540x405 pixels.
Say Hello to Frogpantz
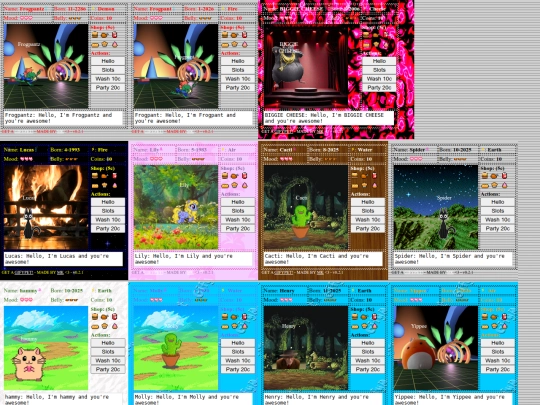108,61
